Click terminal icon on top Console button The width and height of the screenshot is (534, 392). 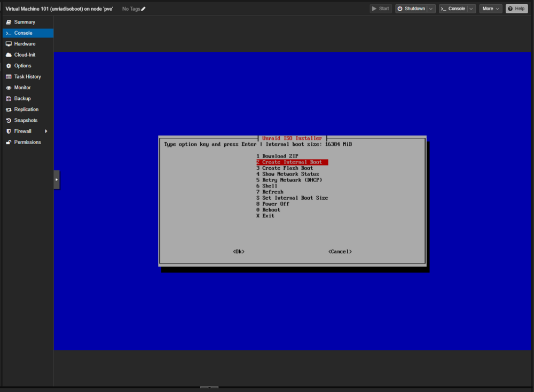click(x=443, y=9)
